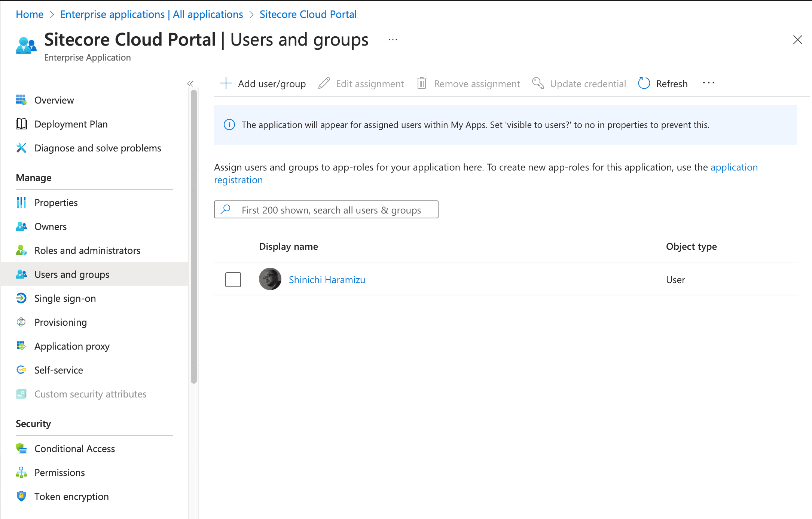812x519 pixels.
Task: Check the box next to Shinichi Haramizu
Action: tap(233, 279)
